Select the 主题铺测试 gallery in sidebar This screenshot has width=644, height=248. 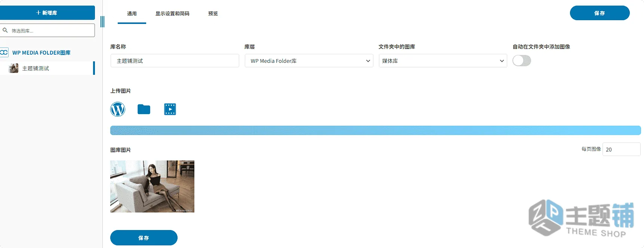click(x=47, y=68)
